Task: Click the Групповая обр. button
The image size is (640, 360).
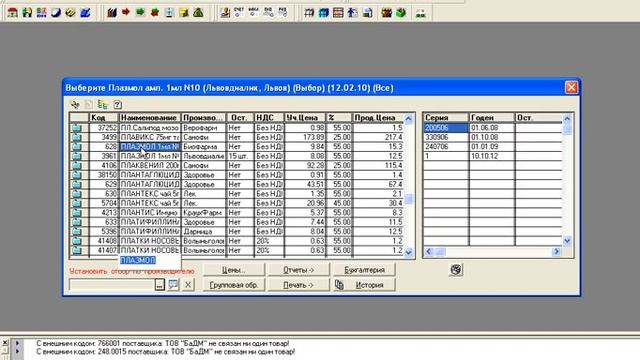Action: (234, 285)
